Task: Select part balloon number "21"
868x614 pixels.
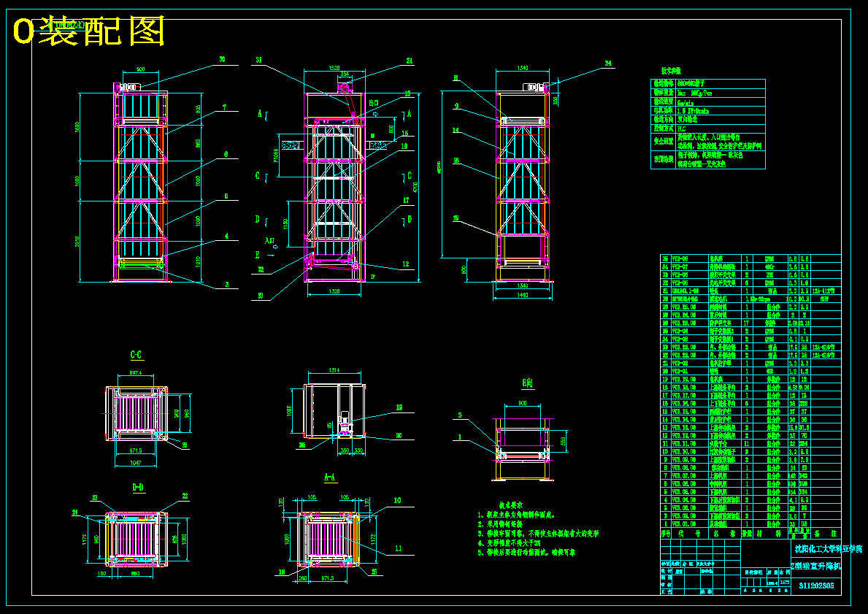Action: [x=410, y=61]
